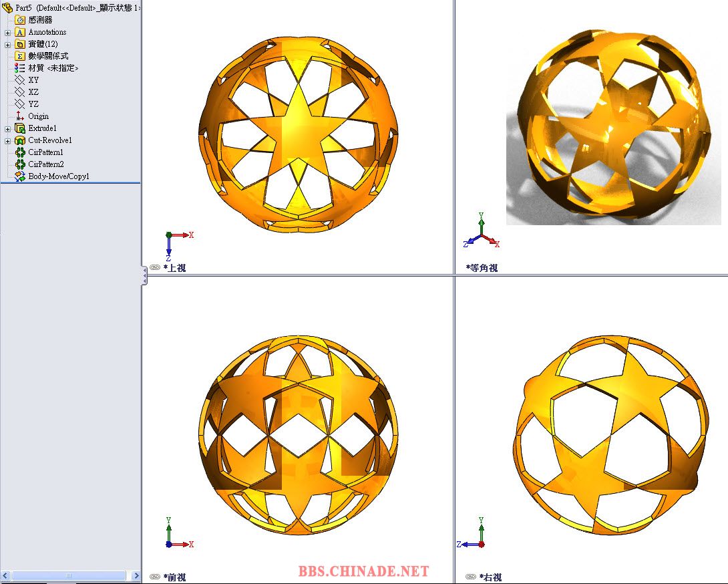
Task: Select the Part5 (Default) root label
Action: pos(78,8)
